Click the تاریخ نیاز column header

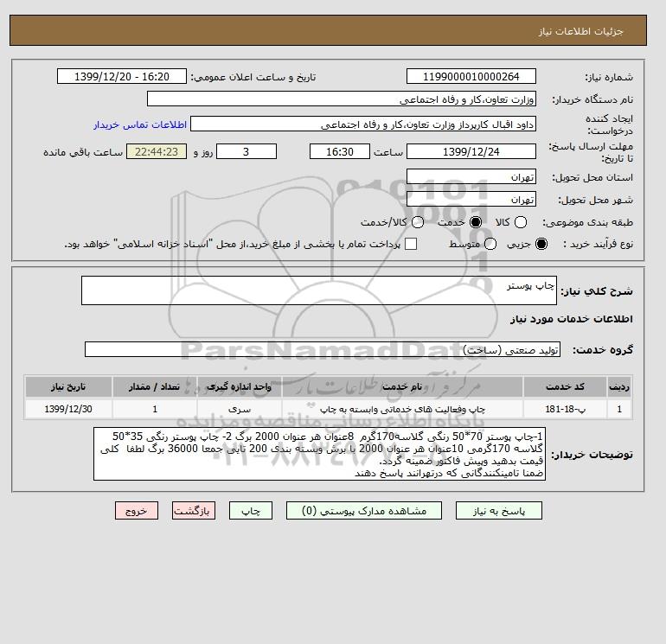(68, 386)
